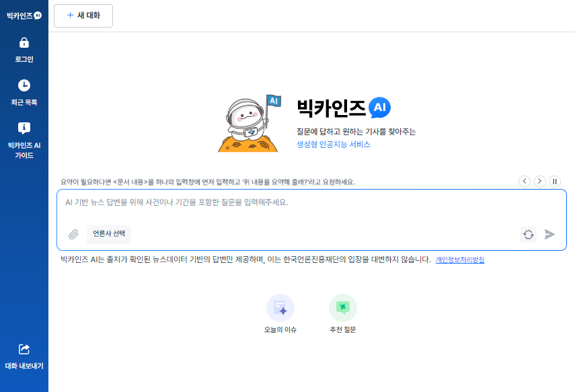Click the 오늘의 이슈 icon
575x392 pixels.
[280, 308]
